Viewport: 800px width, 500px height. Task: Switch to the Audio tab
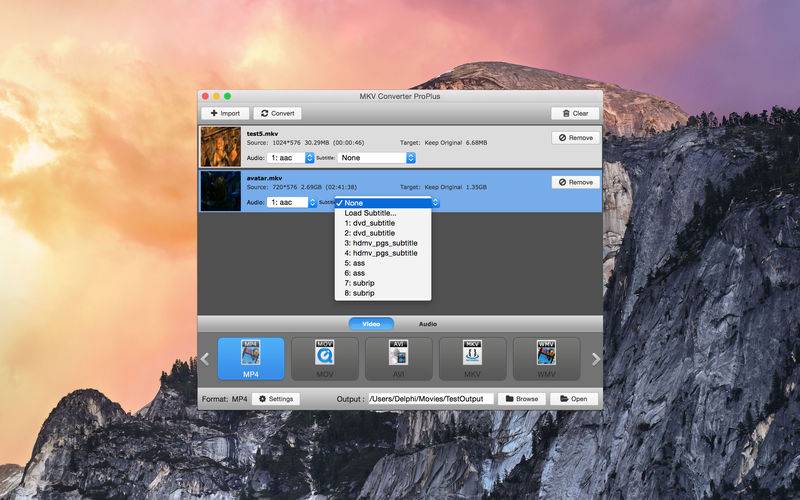pos(428,324)
